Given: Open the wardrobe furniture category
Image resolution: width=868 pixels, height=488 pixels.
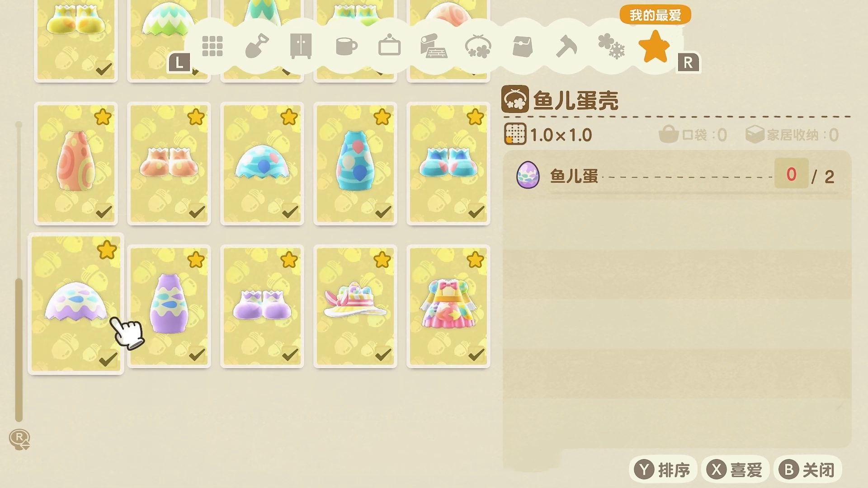Looking at the screenshot, I should [301, 46].
